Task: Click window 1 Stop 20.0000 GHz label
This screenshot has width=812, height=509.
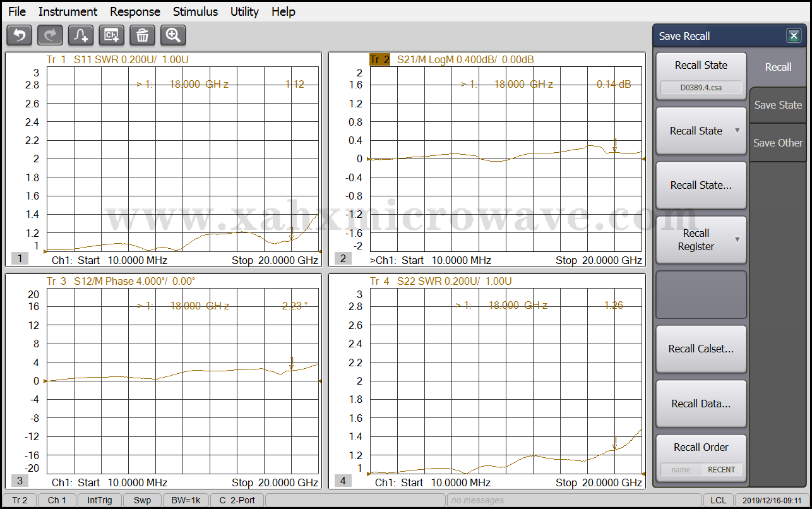Action: pyautogui.click(x=275, y=260)
